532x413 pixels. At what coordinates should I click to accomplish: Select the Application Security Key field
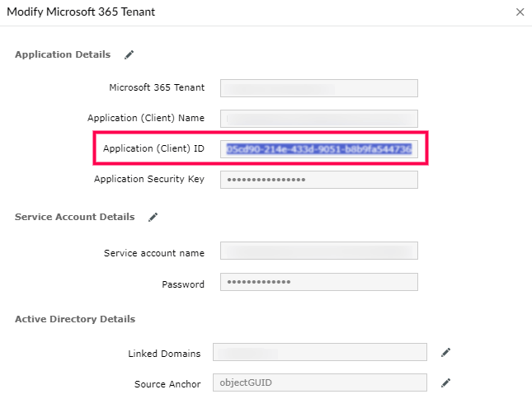pyautogui.click(x=318, y=179)
